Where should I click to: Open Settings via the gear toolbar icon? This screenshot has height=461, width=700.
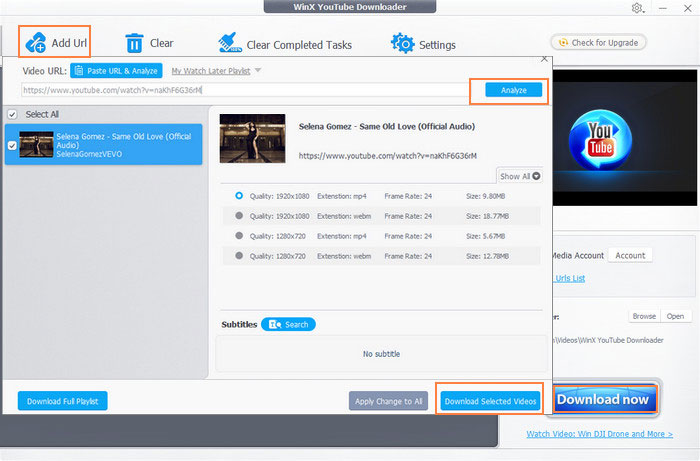click(x=402, y=43)
